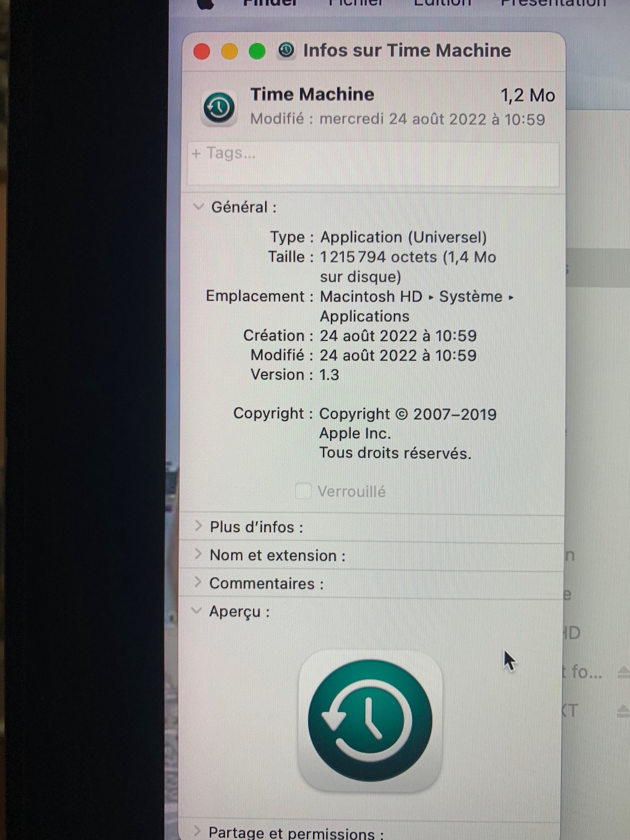630x840 pixels.
Task: Click the Modifié date value in Général
Action: point(398,355)
